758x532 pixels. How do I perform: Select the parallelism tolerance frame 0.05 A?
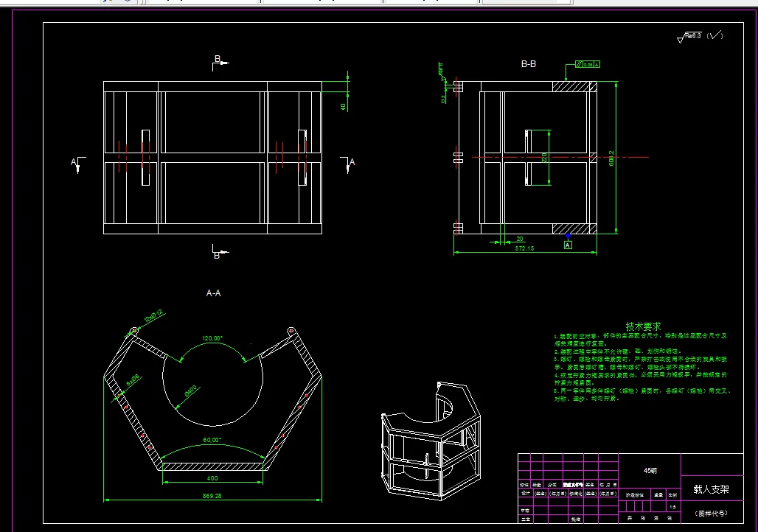tap(588, 64)
